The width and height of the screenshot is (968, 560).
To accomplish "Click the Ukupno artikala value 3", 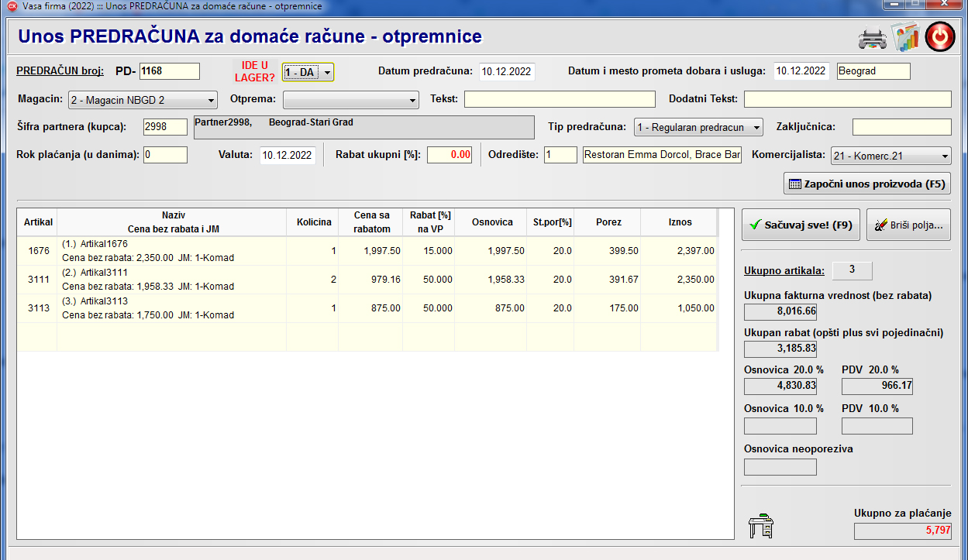I will coord(852,270).
